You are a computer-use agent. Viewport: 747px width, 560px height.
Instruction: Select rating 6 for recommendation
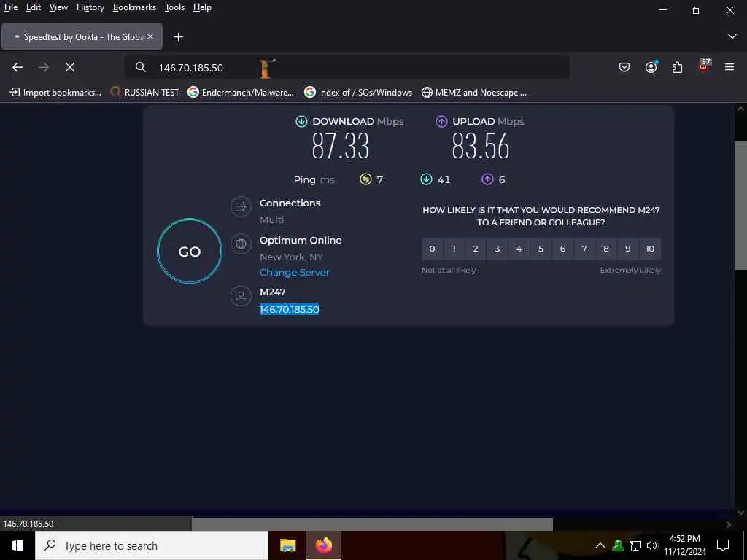coord(562,249)
